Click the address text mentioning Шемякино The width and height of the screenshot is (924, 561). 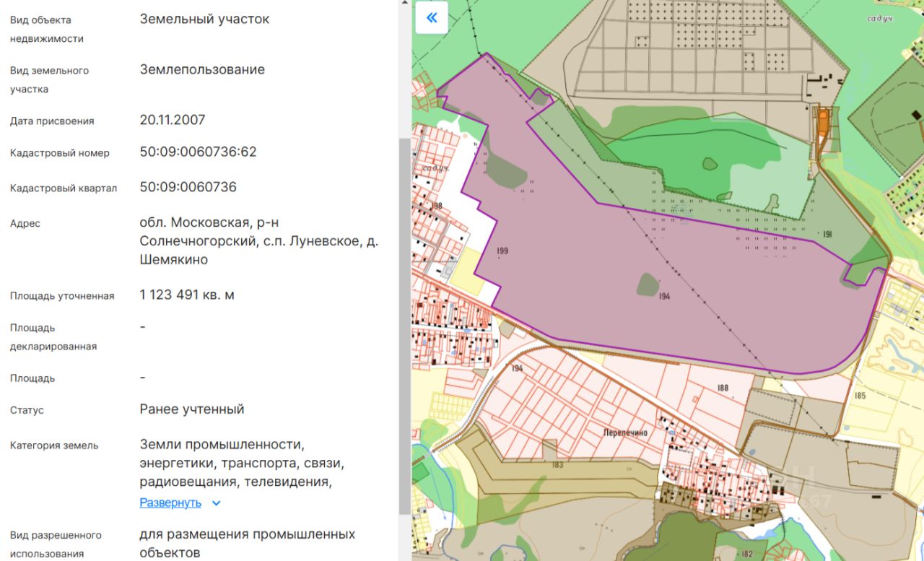259,240
